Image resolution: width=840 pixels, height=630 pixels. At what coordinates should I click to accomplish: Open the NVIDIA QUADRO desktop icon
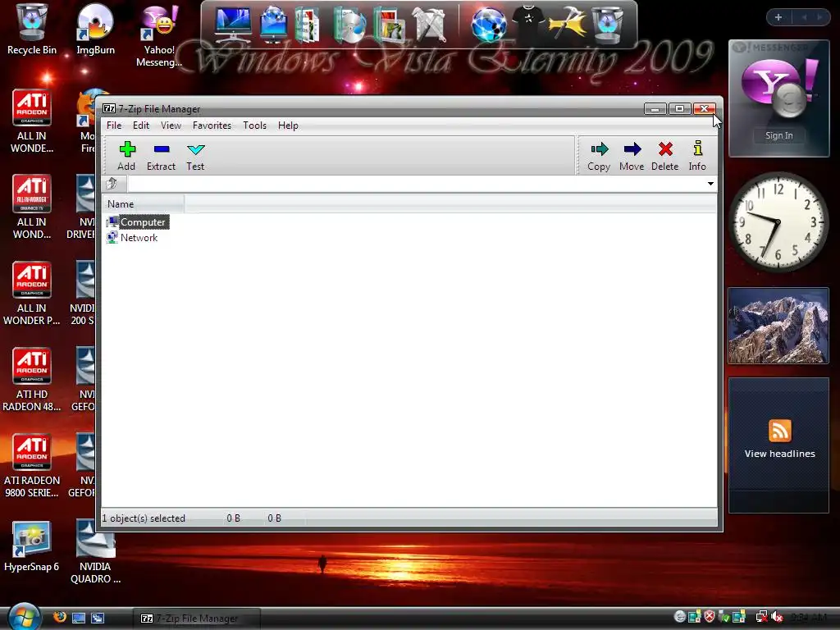pos(95,552)
